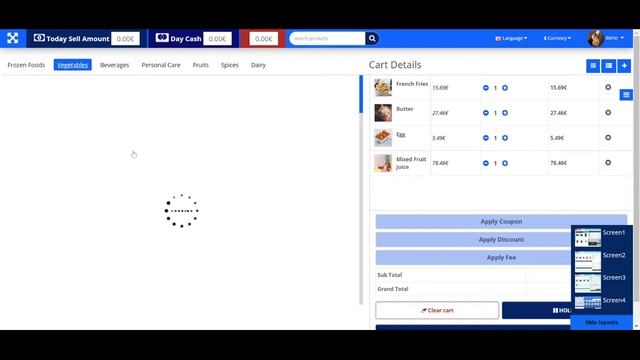
Task: Click the plus icon in Cart Details header
Action: point(624,66)
